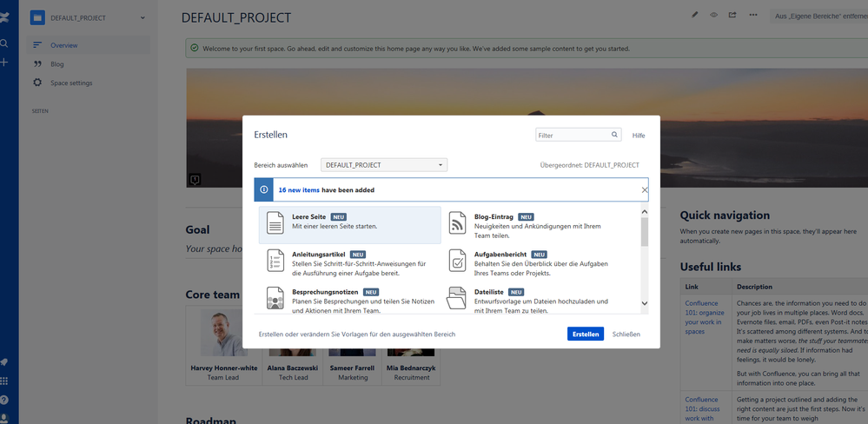Open Space settings in the sidebar
Screen dimensions: 868x424
(x=89, y=83)
